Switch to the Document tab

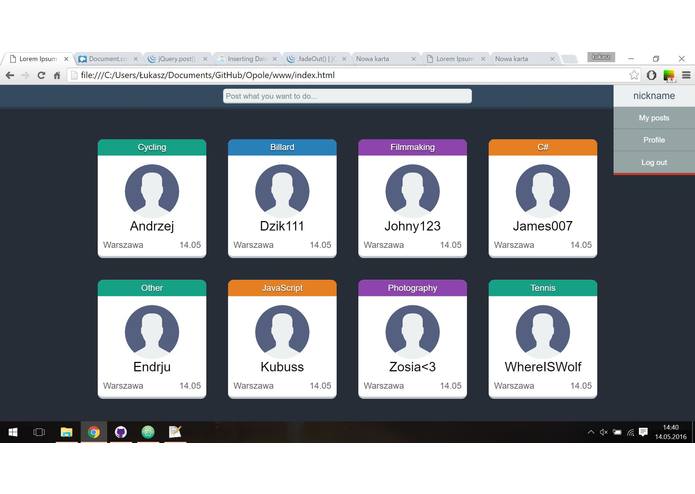107,58
